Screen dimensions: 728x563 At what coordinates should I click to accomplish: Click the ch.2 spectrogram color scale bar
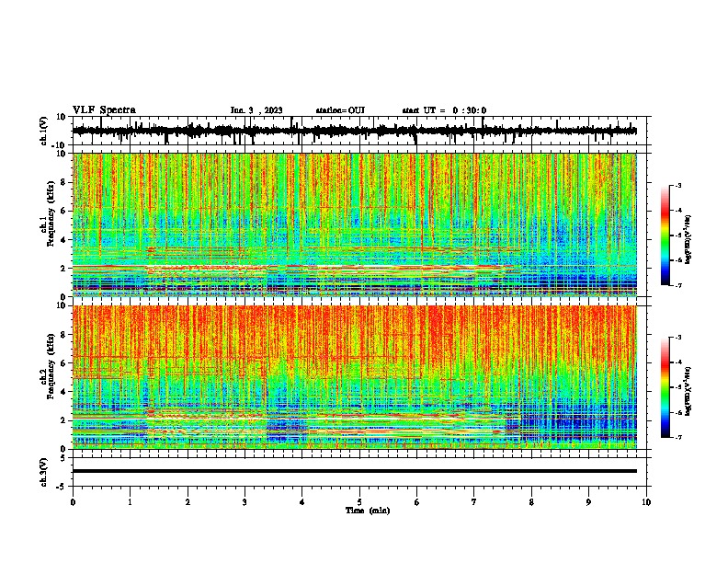pyautogui.click(x=665, y=387)
